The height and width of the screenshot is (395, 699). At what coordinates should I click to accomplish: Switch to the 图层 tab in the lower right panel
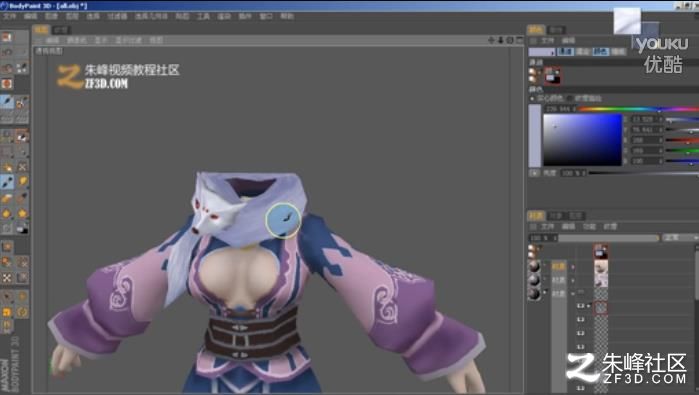576,216
